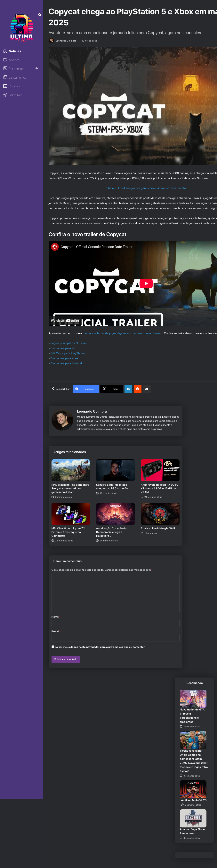This screenshot has height=868, width=217.
Task: Open the Sobre Nós menu item
Action: (x=16, y=95)
